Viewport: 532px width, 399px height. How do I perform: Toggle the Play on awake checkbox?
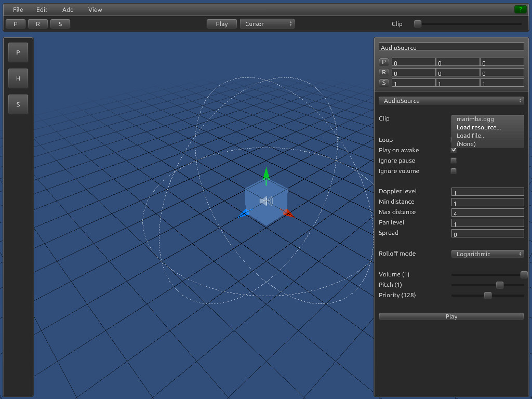(x=453, y=150)
